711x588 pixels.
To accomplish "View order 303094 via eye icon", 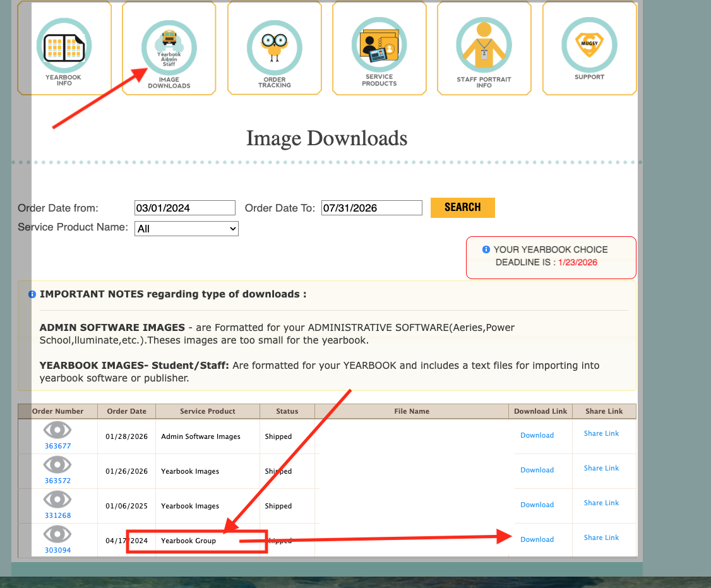I will click(x=57, y=534).
